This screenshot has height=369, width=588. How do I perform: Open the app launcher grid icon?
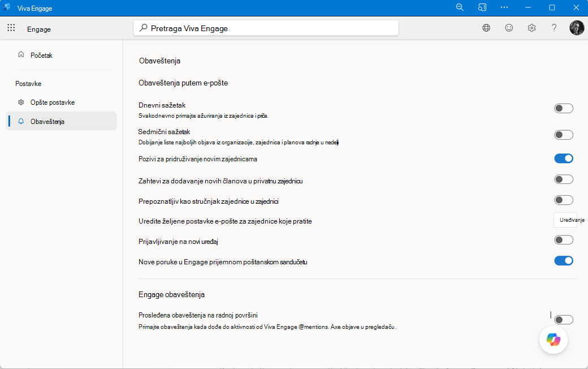11,27
